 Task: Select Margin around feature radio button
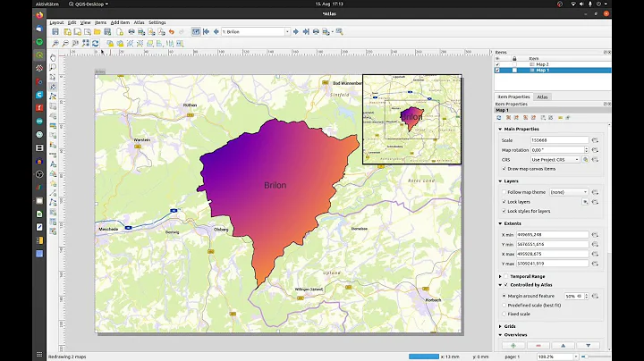(x=504, y=296)
